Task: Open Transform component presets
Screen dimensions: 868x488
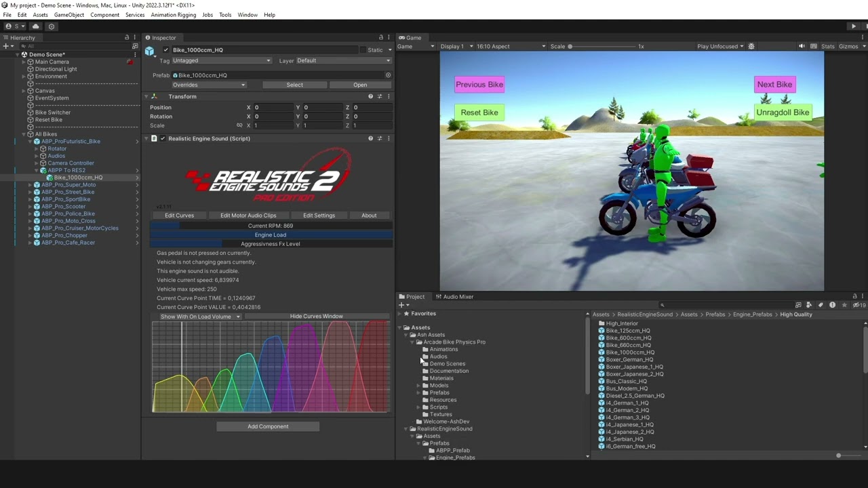Action: pyautogui.click(x=379, y=96)
